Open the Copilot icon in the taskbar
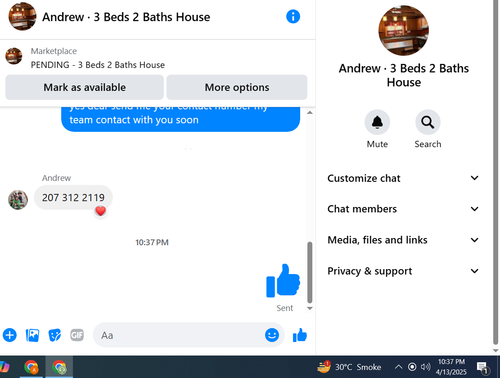The width and height of the screenshot is (500, 378). pyautogui.click(x=4, y=367)
